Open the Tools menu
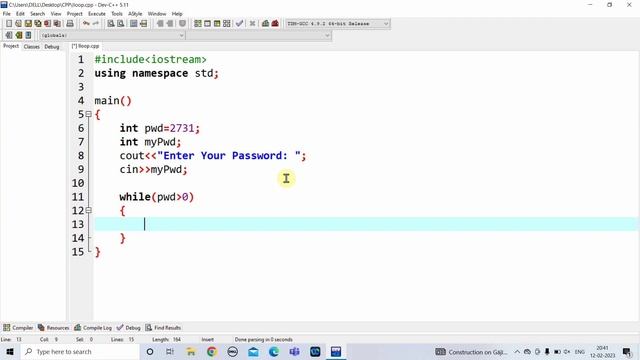 [117, 14]
